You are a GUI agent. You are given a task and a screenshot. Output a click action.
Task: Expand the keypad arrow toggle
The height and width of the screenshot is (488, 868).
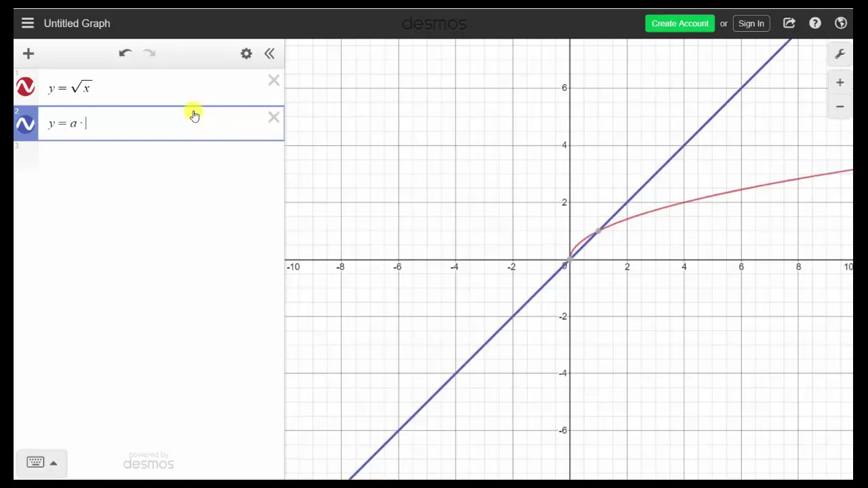coord(54,463)
